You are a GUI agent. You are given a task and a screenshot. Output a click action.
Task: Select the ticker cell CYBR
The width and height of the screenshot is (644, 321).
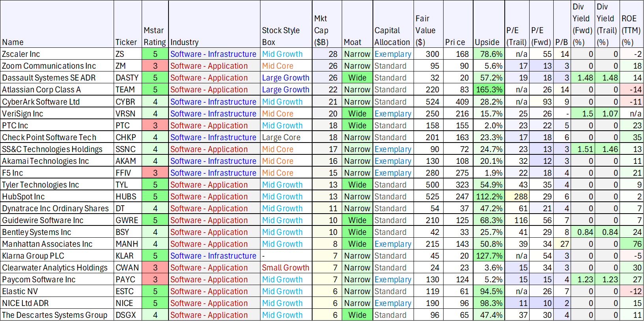(x=127, y=101)
